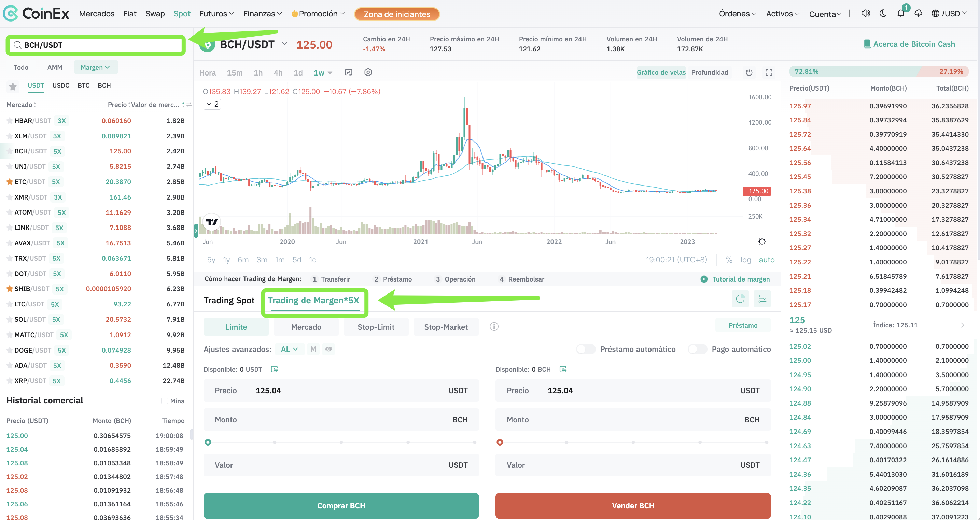Viewport: 980px width, 520px height.
Task: Refresh the chart with reset icon
Action: [749, 72]
